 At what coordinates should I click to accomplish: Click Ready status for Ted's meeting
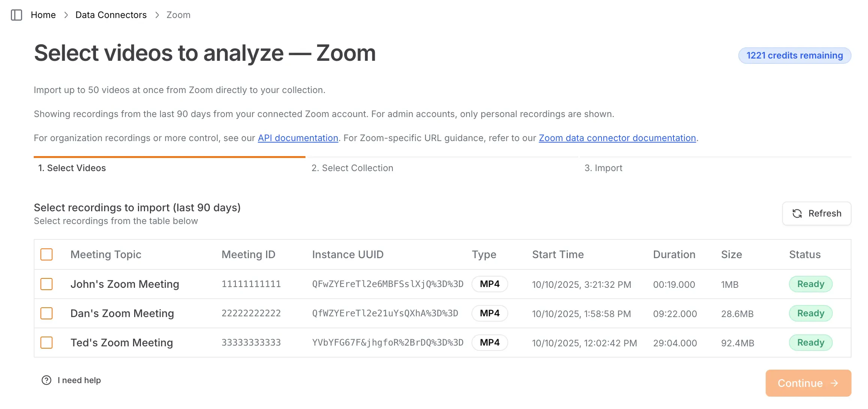pyautogui.click(x=811, y=343)
